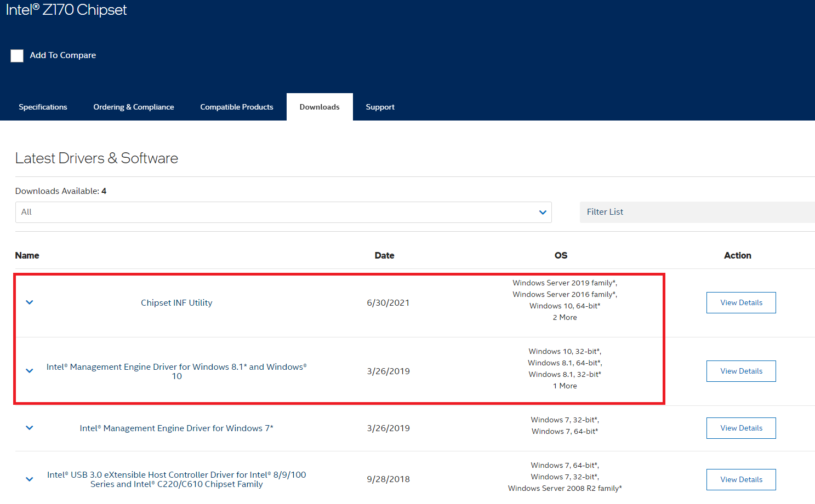Screen dimensions: 815x504
Task: Click 'Windows Server 2008 R2 family*' OS text
Action: (565, 488)
